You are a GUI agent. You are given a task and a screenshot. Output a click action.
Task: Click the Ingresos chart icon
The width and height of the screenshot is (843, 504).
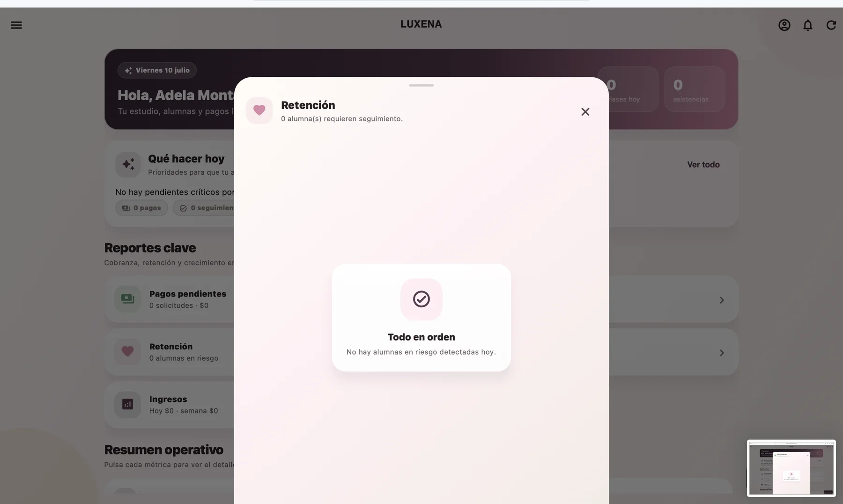(127, 404)
